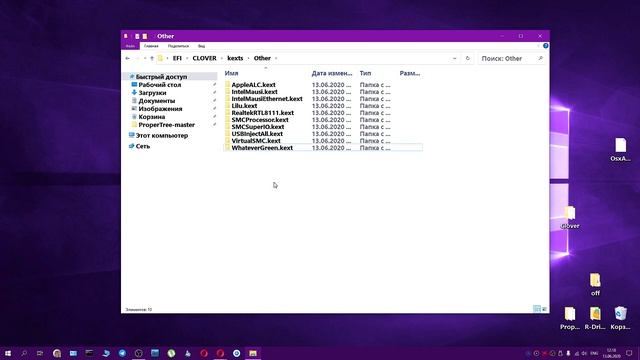Open Telegram from the taskbar
The width and height of the screenshot is (640, 360).
pos(122,353)
